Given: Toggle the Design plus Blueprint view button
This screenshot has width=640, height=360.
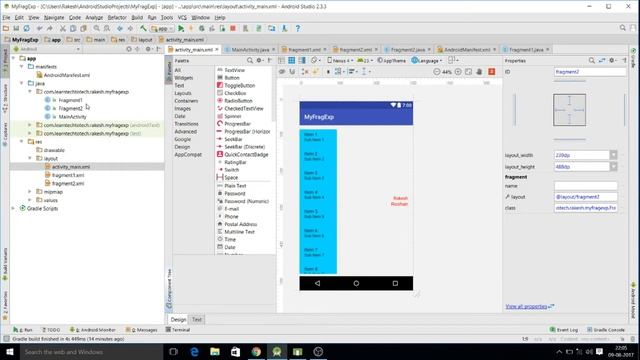Looking at the screenshot, I should click(302, 60).
